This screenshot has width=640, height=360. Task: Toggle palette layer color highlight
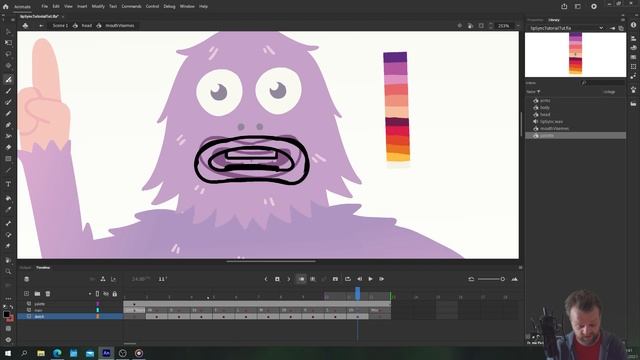click(x=98, y=304)
